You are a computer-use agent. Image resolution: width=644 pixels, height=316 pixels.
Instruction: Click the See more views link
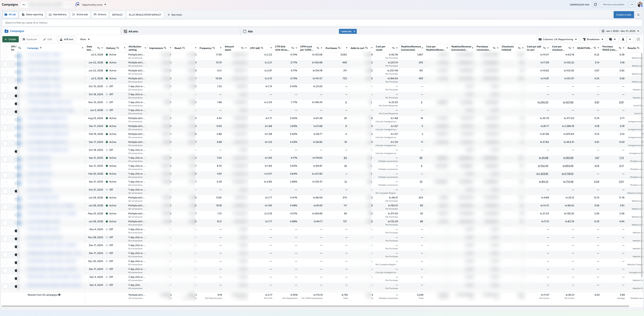tap(175, 15)
